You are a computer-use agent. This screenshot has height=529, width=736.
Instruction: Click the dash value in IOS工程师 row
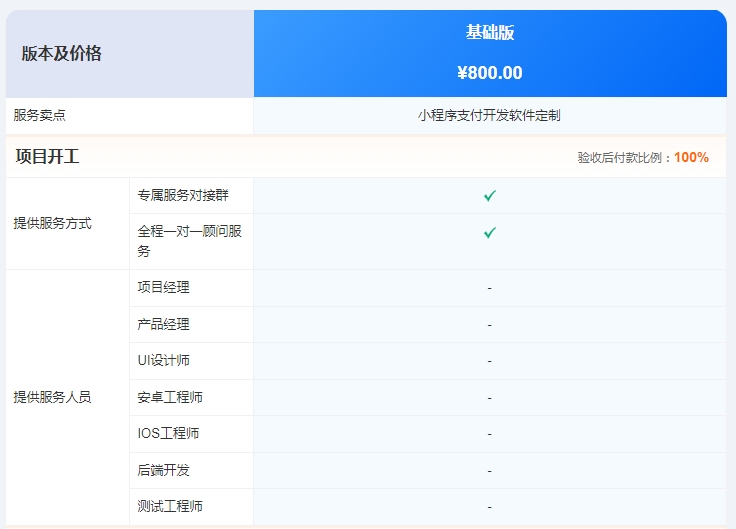tap(490, 434)
